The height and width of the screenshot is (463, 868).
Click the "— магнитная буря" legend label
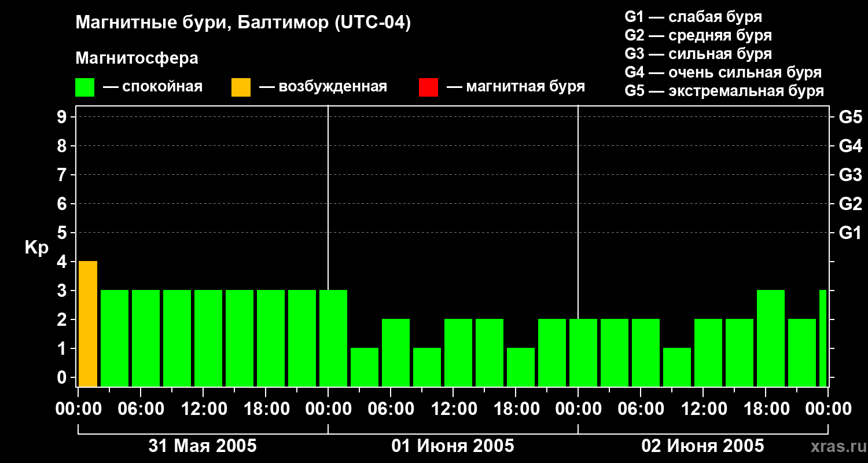pyautogui.click(x=516, y=87)
